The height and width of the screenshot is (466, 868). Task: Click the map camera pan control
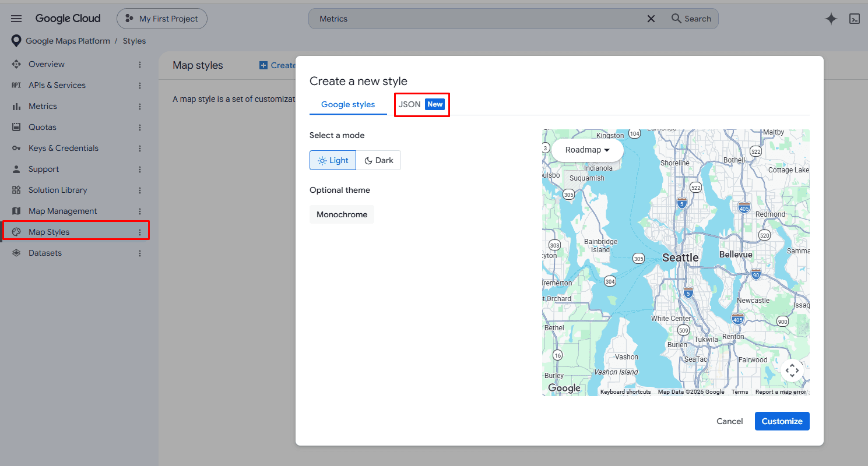(x=792, y=370)
